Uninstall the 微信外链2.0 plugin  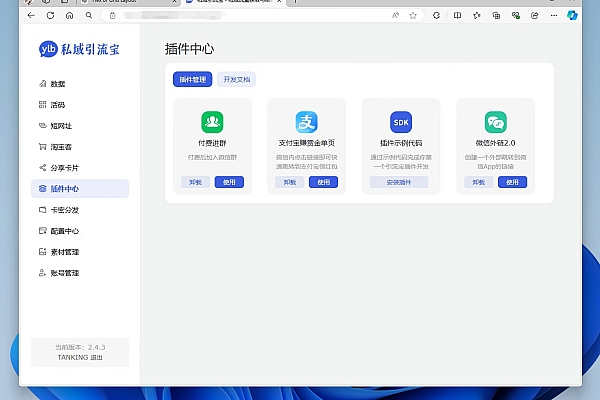tap(479, 182)
